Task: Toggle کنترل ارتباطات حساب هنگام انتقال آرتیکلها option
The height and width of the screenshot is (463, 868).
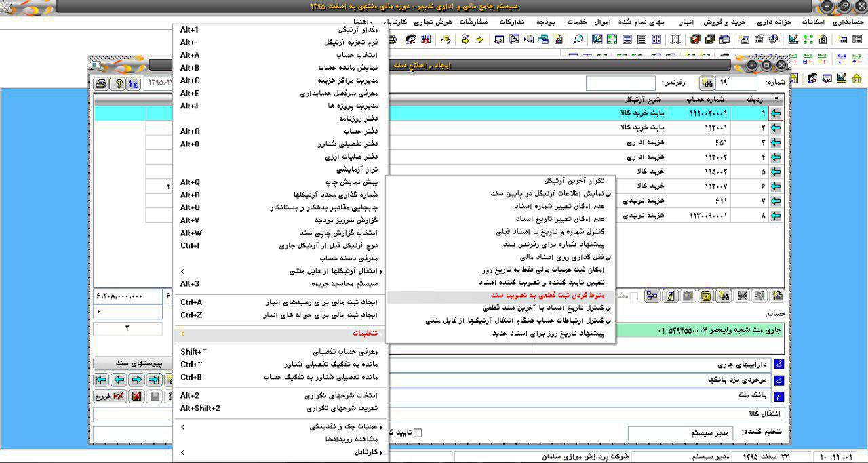Action: point(500,321)
